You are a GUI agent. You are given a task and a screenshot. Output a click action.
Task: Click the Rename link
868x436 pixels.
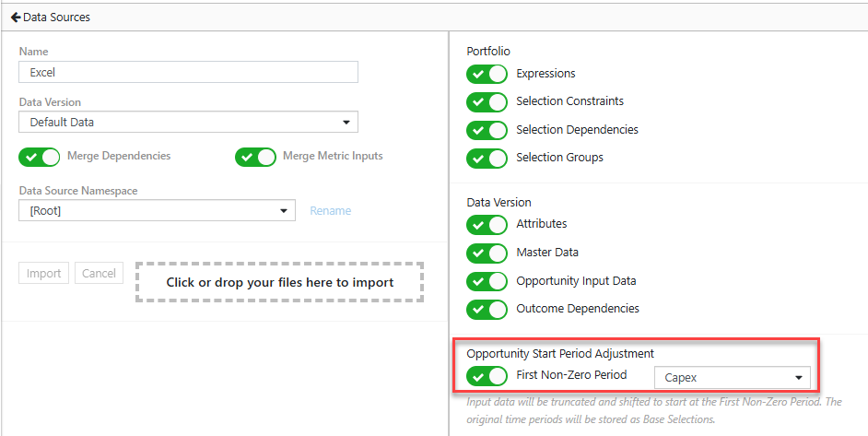point(331,211)
